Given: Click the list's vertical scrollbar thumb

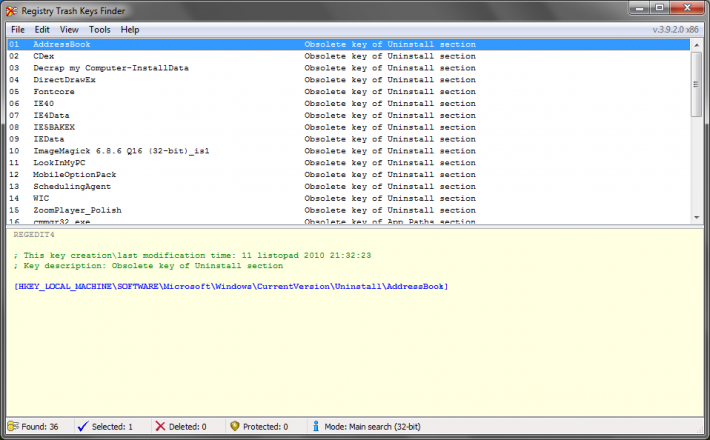Looking at the screenshot, I should pyautogui.click(x=696, y=84).
